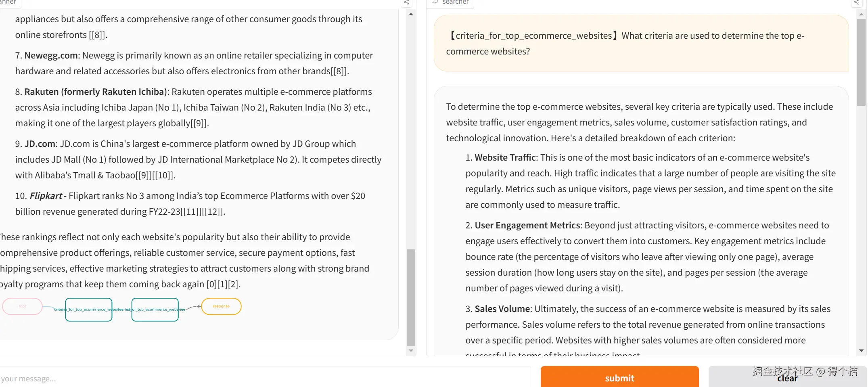Click the searcher chat bubble icon
The height and width of the screenshot is (387, 868).
click(x=435, y=2)
